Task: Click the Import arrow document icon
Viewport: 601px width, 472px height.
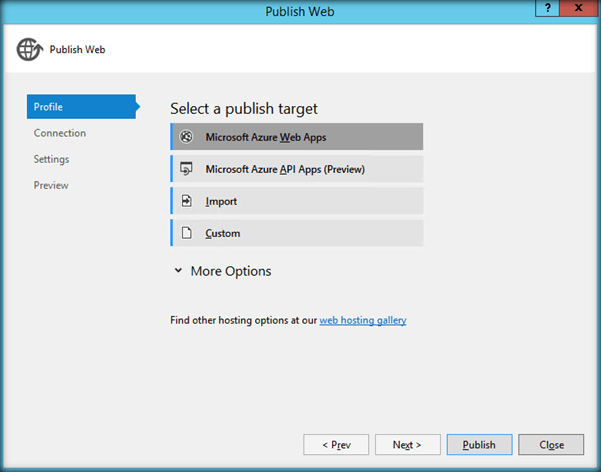Action: point(186,201)
